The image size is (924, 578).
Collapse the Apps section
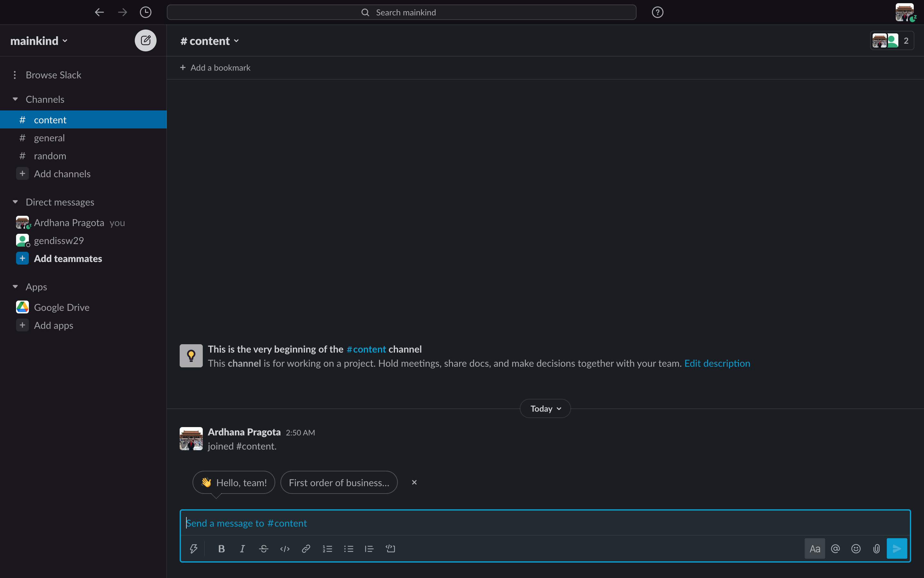click(x=15, y=286)
